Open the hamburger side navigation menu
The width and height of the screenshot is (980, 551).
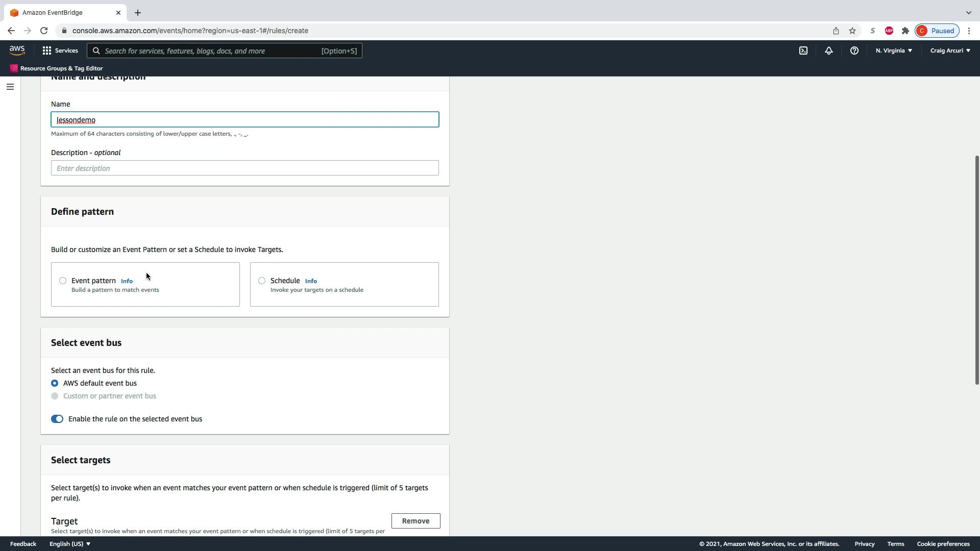click(10, 87)
